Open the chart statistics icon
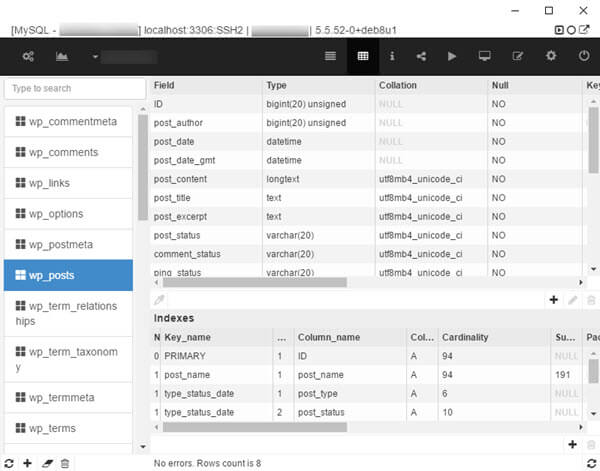This screenshot has width=600, height=471. (x=62, y=57)
